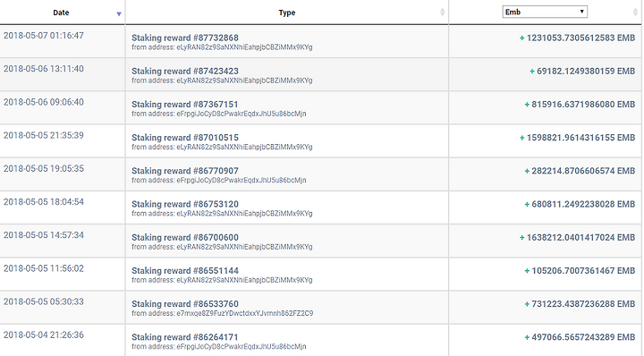Open Staking reward #87367151

tap(185, 105)
